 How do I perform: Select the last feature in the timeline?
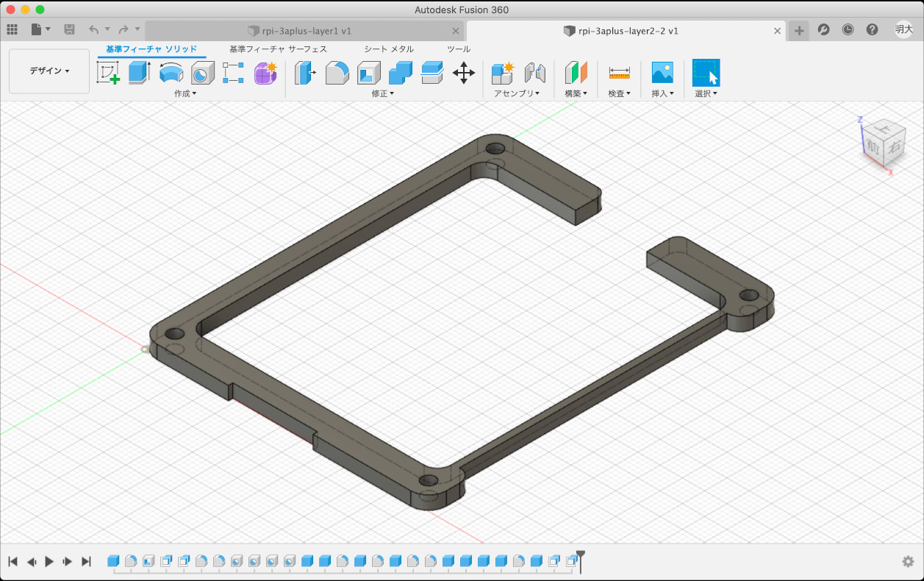[571, 561]
